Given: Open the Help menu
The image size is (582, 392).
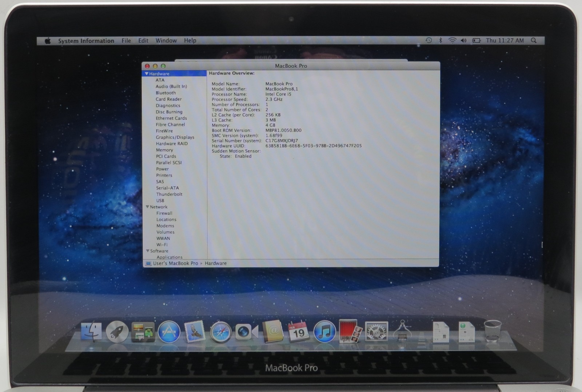Looking at the screenshot, I should 190,41.
